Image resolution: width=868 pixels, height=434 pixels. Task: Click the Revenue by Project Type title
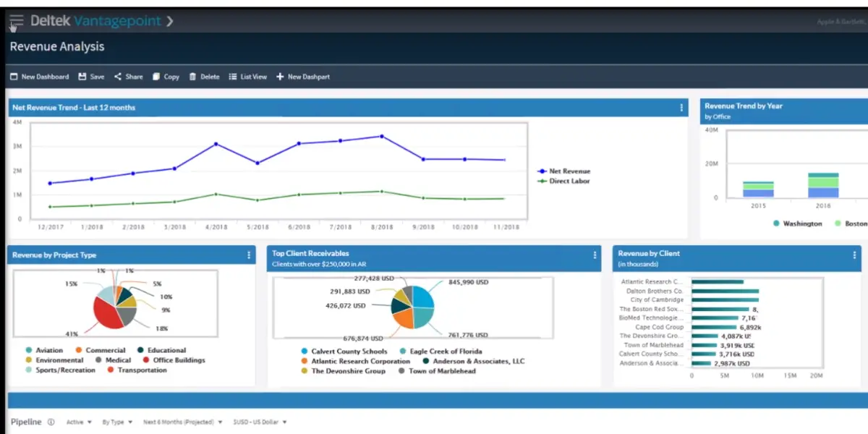pos(54,255)
